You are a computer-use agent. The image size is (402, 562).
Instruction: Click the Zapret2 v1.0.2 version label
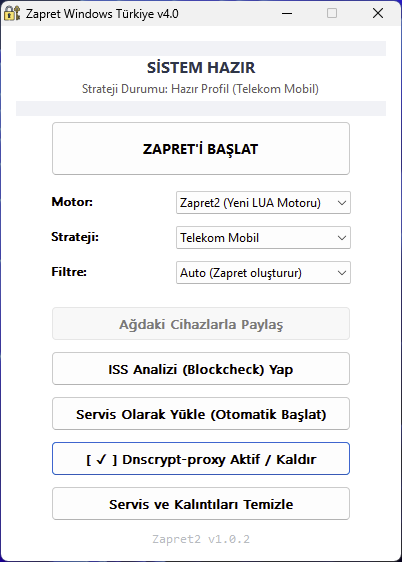(201, 539)
